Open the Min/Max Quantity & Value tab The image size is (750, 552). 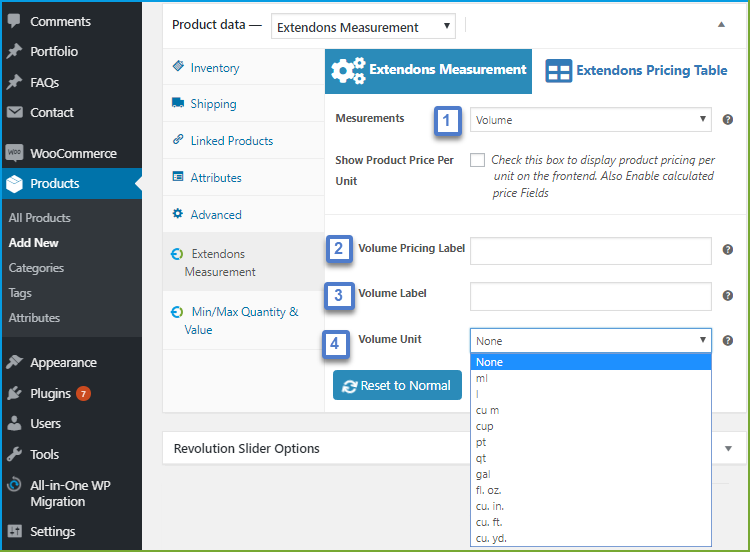243,320
